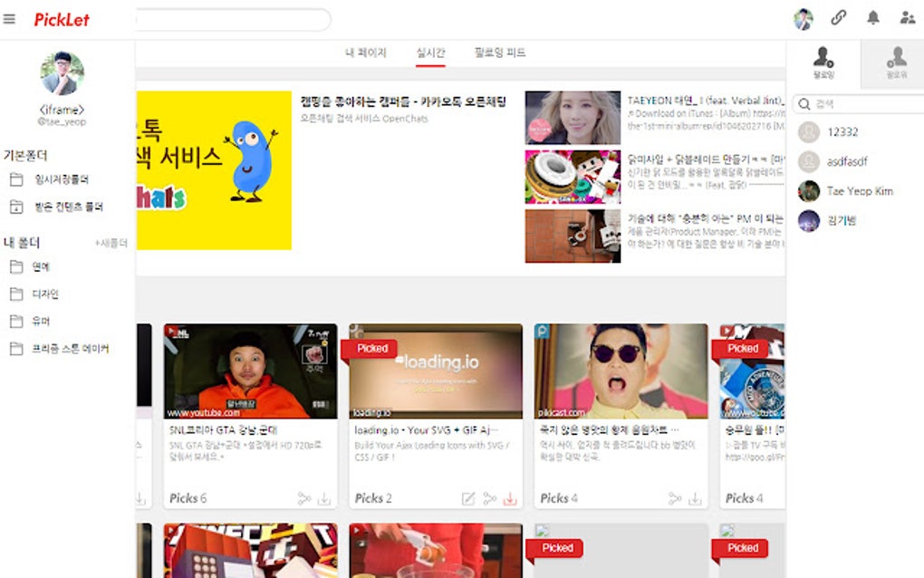
Task: Add a folder with +새폴더
Action: coord(111,243)
